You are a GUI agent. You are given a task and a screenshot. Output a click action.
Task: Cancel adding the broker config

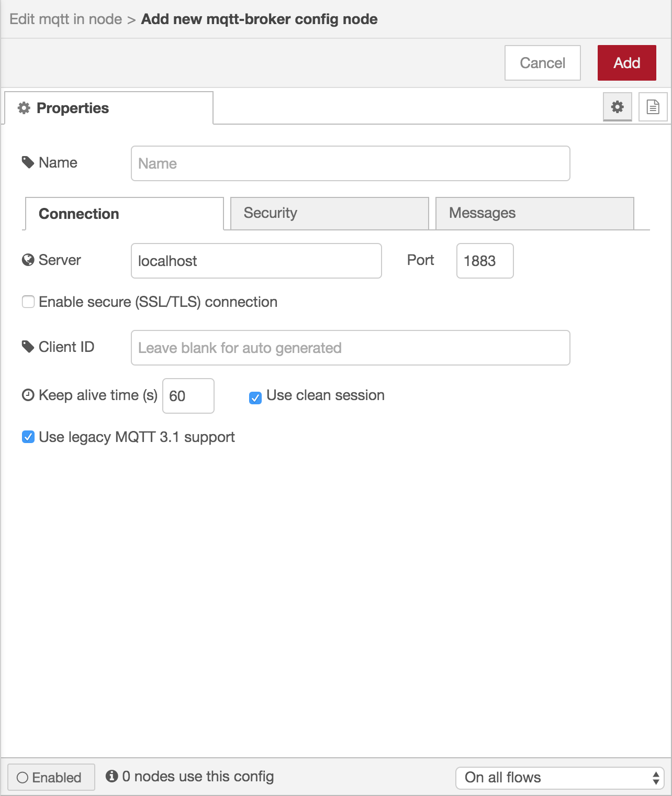542,62
